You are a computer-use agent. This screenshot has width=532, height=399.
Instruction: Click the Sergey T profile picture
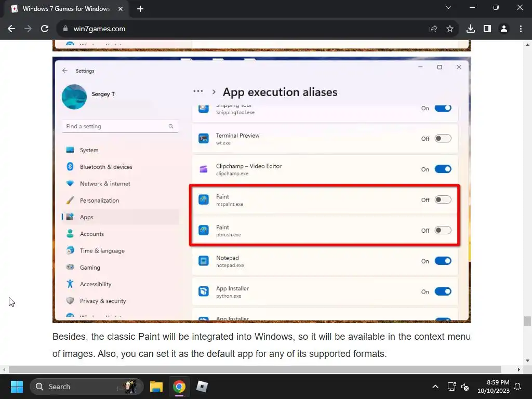coord(74,97)
